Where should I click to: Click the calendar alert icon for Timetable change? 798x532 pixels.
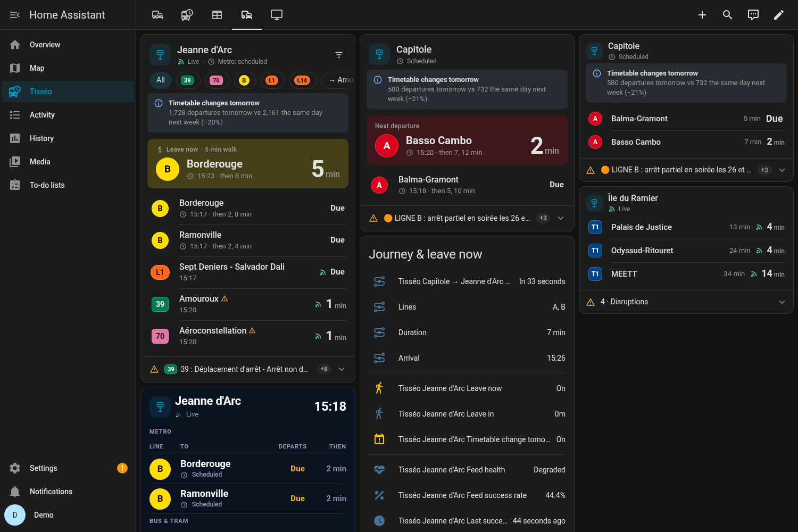coord(379,439)
